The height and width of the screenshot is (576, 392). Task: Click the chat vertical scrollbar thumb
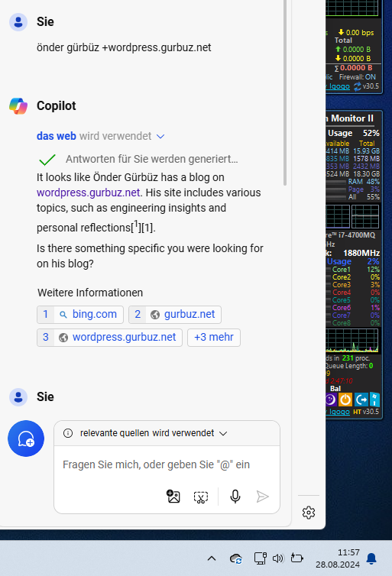285,92
